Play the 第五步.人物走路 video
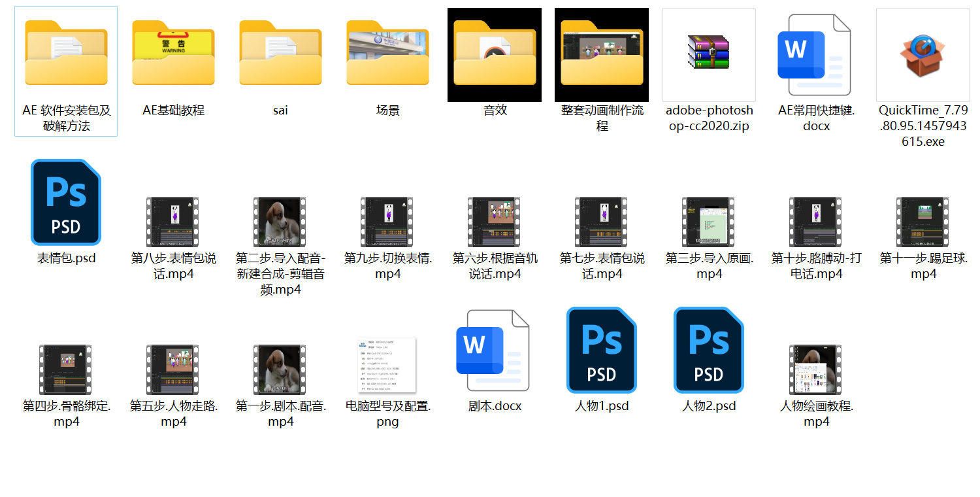The width and height of the screenshot is (980, 497). click(x=173, y=368)
